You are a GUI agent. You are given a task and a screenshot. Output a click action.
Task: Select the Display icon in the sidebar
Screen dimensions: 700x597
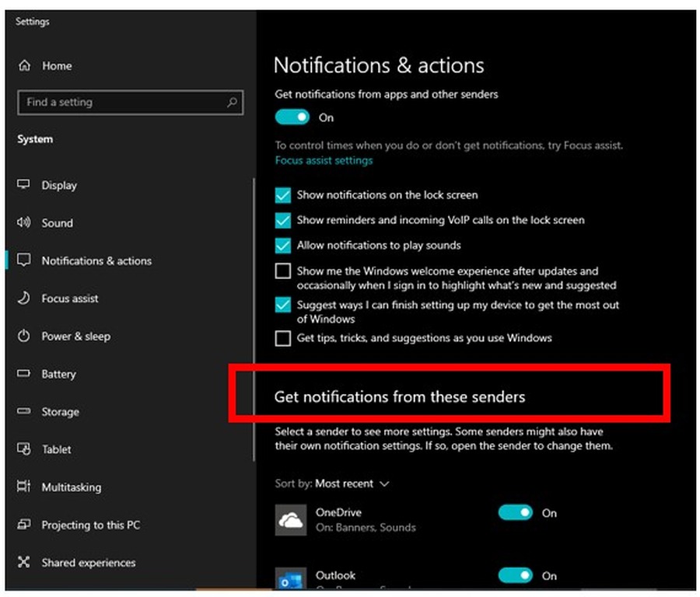[24, 185]
